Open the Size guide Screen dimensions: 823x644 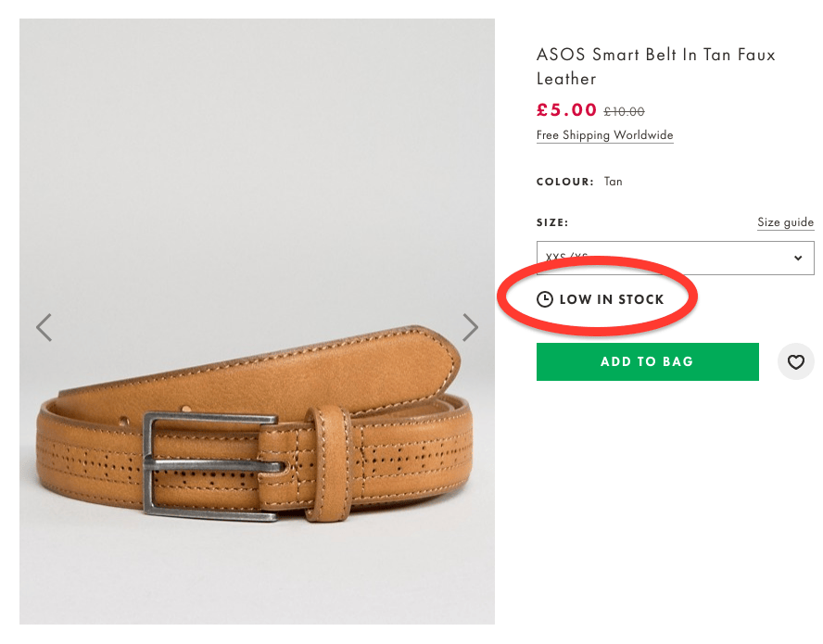(785, 222)
